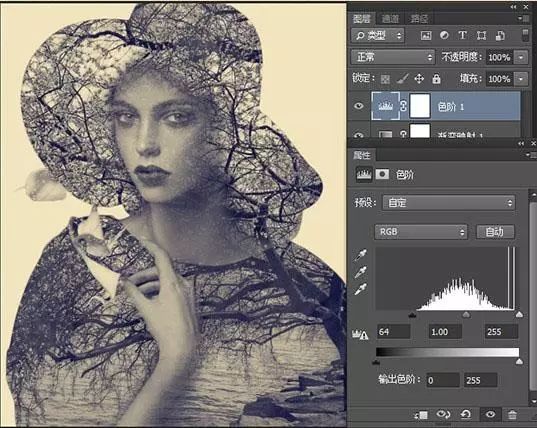Screen dimensions: 537x428
Task: Switch to the 通道 tab
Action: [390, 18]
